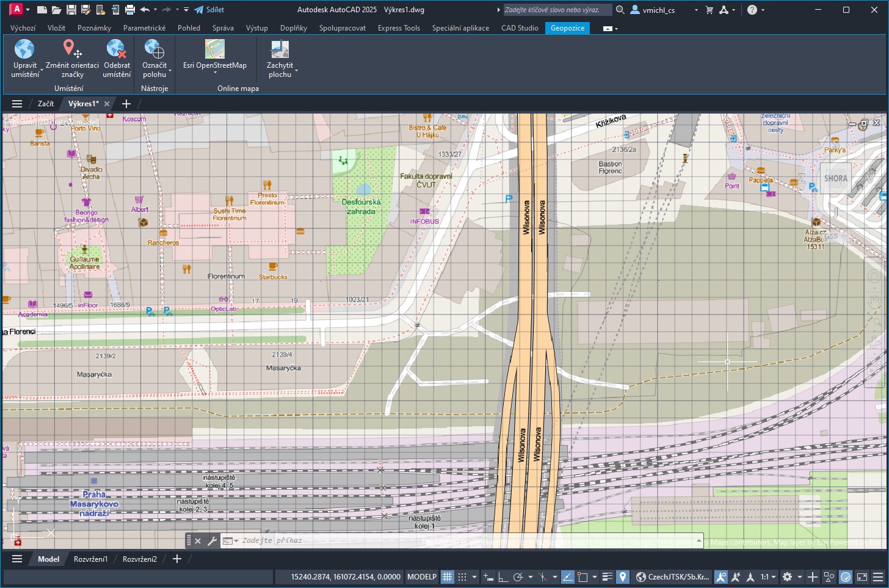Toggle lineweight display in status bar
Viewport: 889px width, 588px height.
pyautogui.click(x=607, y=577)
